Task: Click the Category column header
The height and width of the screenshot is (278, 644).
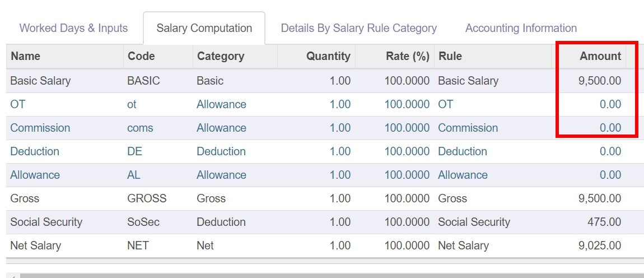Action: click(x=221, y=56)
